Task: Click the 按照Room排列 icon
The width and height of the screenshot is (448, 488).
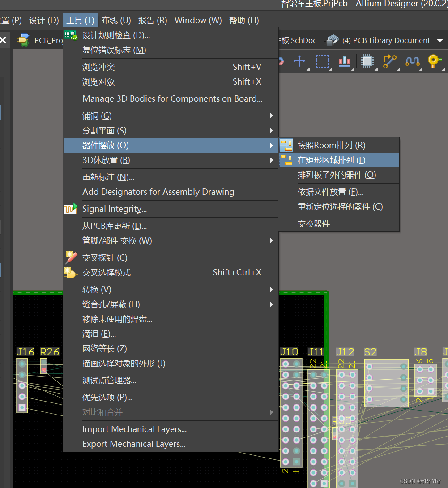Action: coord(286,146)
